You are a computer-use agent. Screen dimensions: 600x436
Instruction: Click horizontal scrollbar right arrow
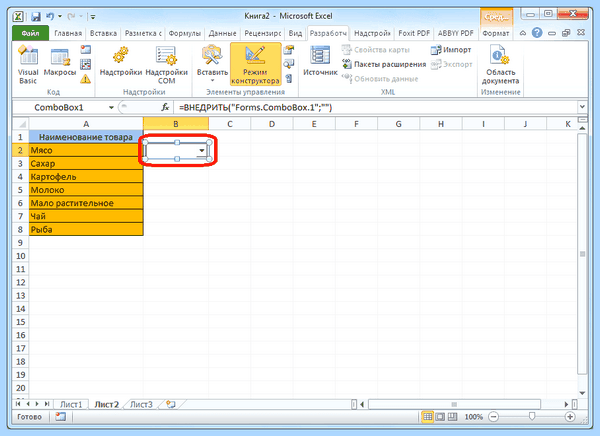[566, 404]
